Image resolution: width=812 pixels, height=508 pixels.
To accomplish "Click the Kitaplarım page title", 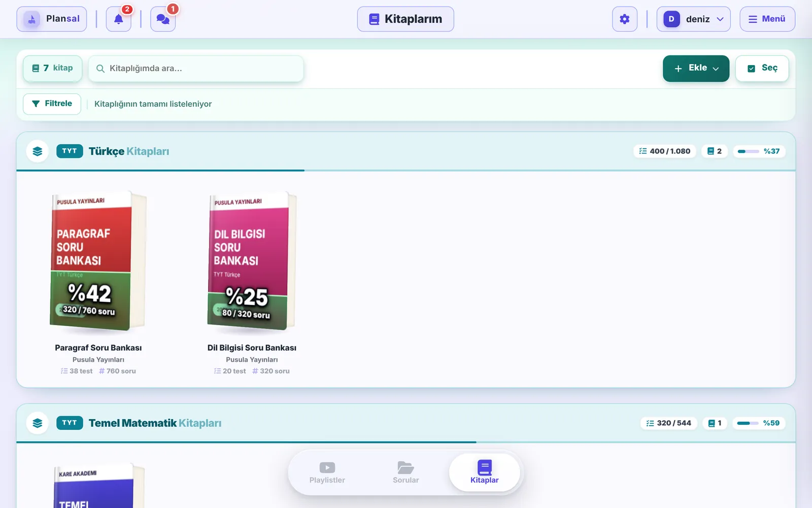I will (x=405, y=19).
